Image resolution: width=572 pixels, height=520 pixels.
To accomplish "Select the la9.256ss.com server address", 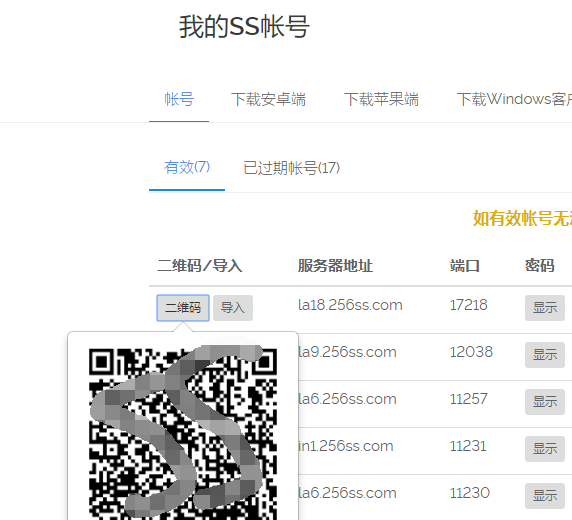I will [347, 352].
